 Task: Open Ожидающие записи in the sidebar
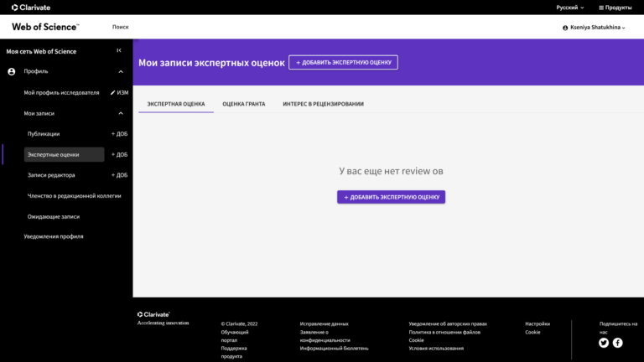(54, 217)
